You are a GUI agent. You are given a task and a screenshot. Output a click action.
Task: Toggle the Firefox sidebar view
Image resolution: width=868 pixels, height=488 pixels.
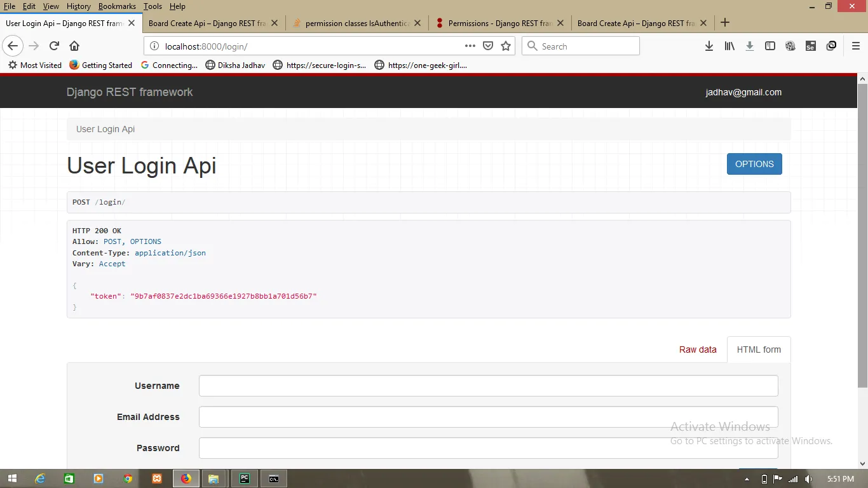point(770,46)
